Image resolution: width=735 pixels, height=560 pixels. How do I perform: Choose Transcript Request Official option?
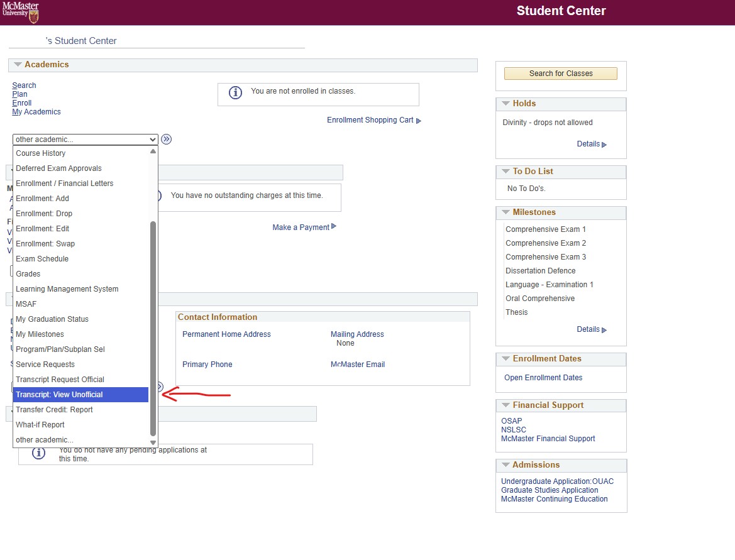pos(80,379)
